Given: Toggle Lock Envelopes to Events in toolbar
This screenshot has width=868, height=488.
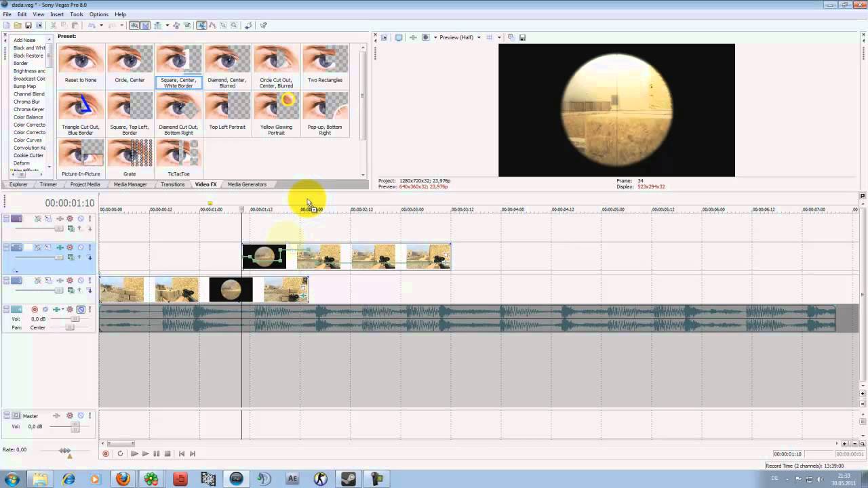Looking at the screenshot, I should coord(176,25).
